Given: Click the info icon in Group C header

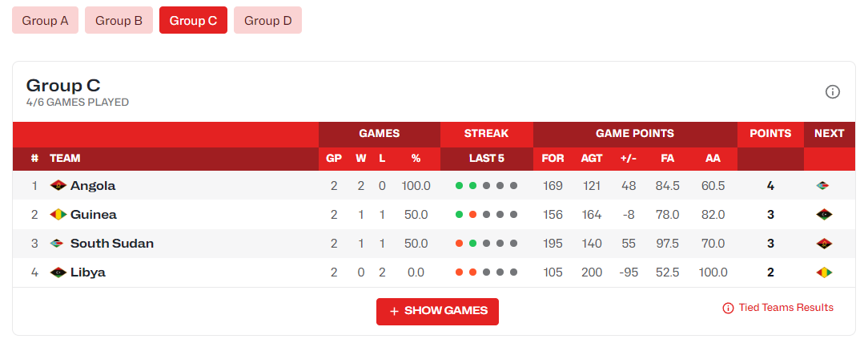Looking at the screenshot, I should [x=833, y=92].
